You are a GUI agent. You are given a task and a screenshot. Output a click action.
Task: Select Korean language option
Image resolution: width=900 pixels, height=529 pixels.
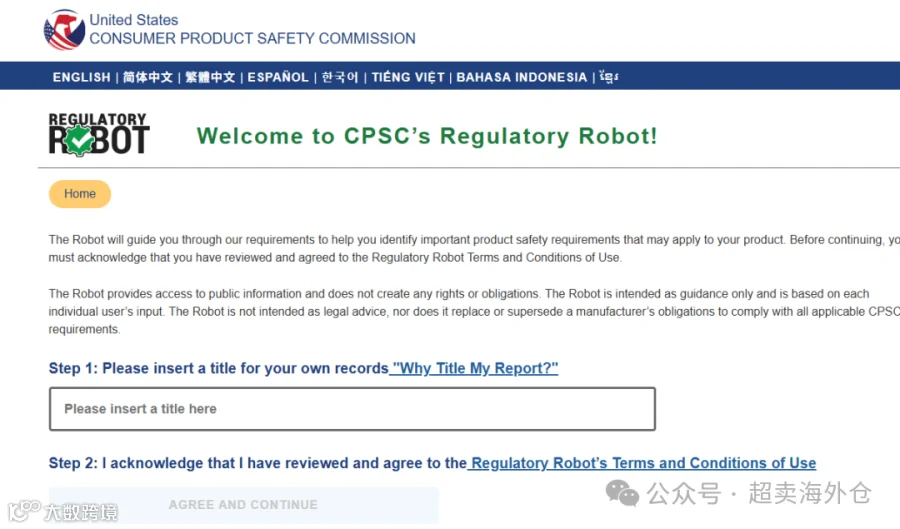point(340,77)
